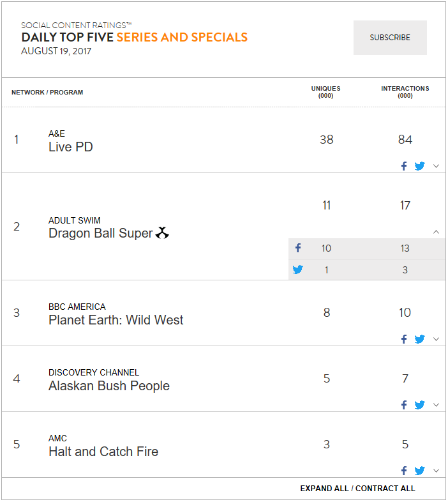Expand Alaskan Bush People row details
Screen dimensions: 448x502
click(x=436, y=405)
